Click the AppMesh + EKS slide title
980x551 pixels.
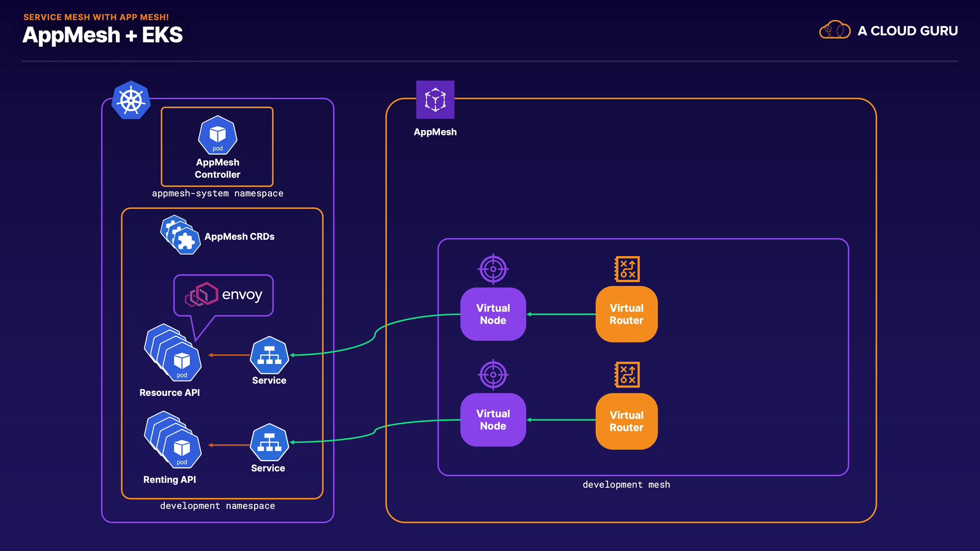coord(103,35)
